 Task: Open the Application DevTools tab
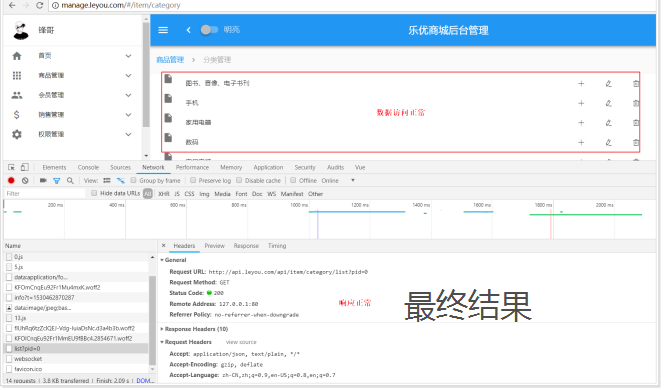(268, 167)
